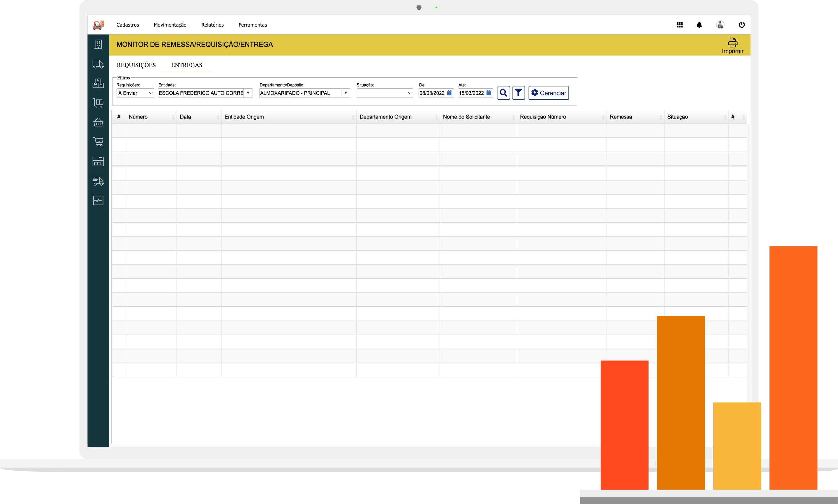
Task: Switch to the REQUISIÇÕES tab
Action: (136, 65)
